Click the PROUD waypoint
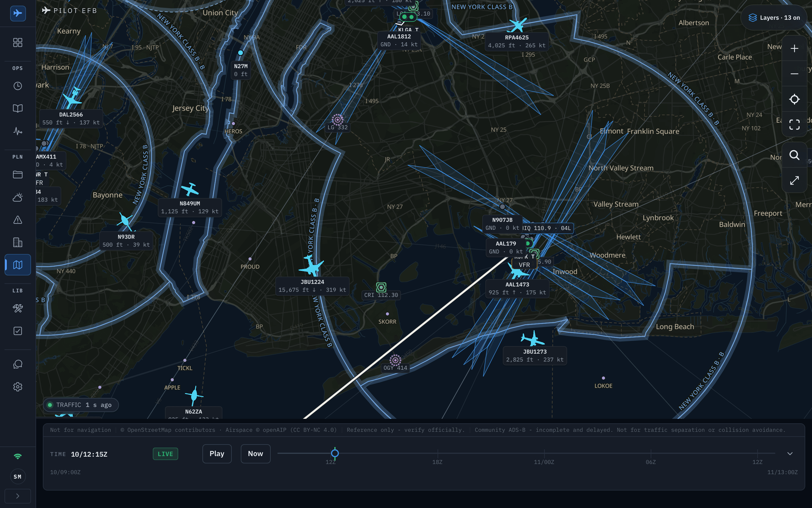The width and height of the screenshot is (812, 508). click(x=250, y=259)
